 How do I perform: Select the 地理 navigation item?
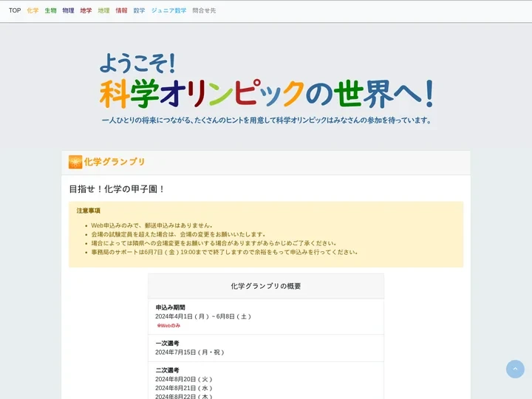(103, 10)
